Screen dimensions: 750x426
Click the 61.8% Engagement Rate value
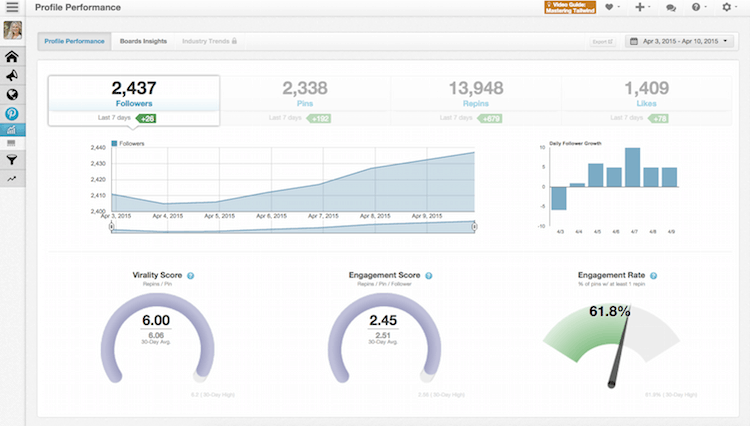click(609, 311)
